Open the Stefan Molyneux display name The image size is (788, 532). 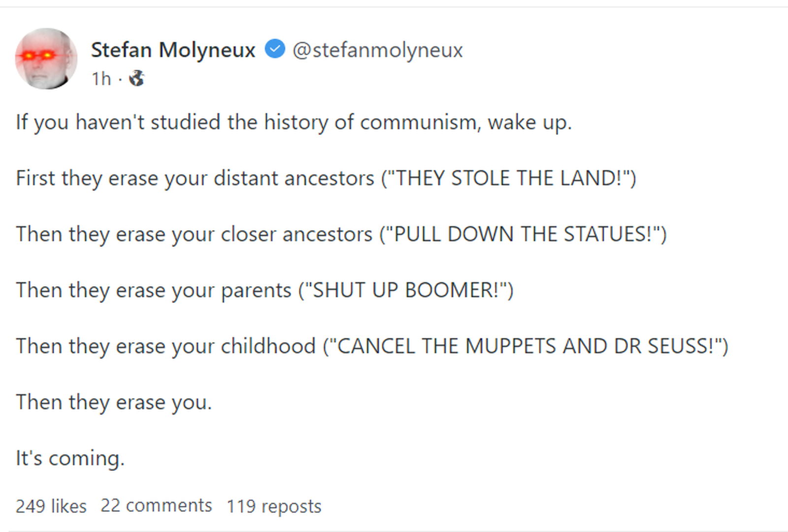click(173, 50)
